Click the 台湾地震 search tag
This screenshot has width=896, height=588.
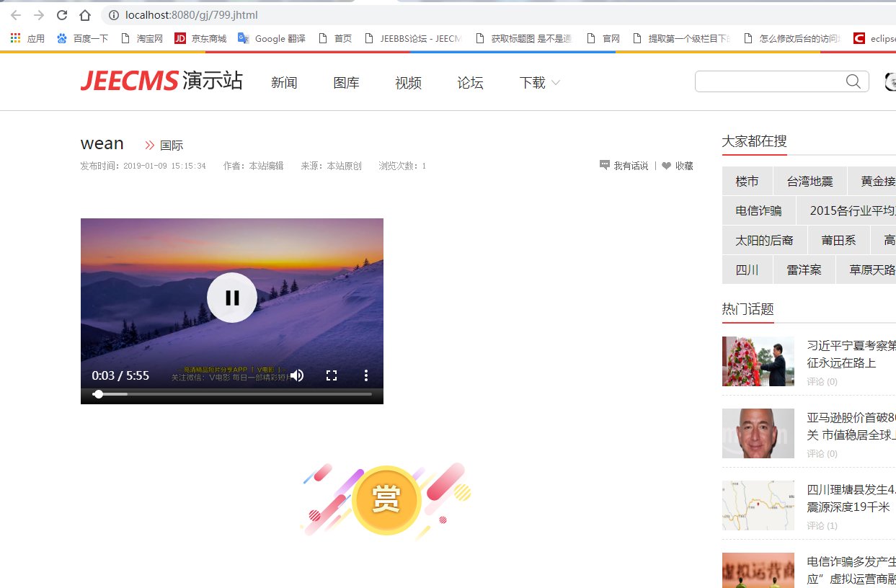(x=809, y=181)
